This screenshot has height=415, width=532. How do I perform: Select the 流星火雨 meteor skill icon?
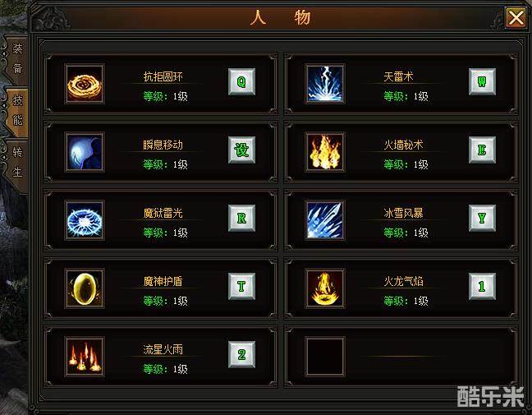coord(85,357)
